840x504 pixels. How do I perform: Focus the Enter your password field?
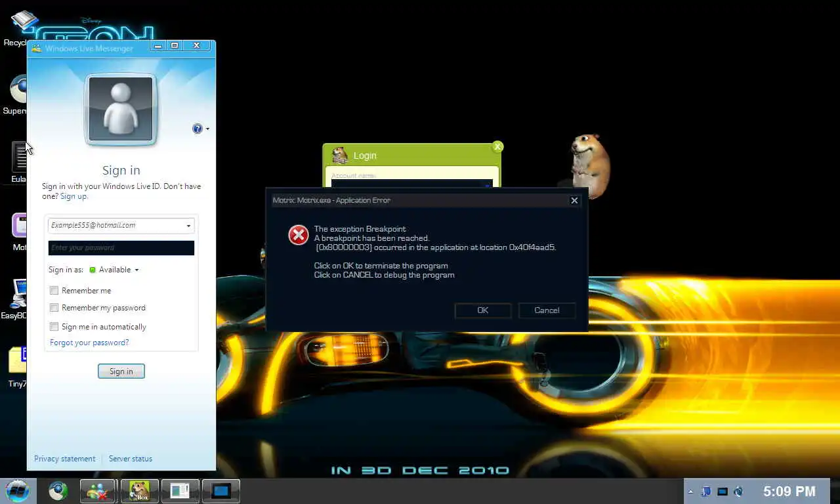click(x=121, y=247)
